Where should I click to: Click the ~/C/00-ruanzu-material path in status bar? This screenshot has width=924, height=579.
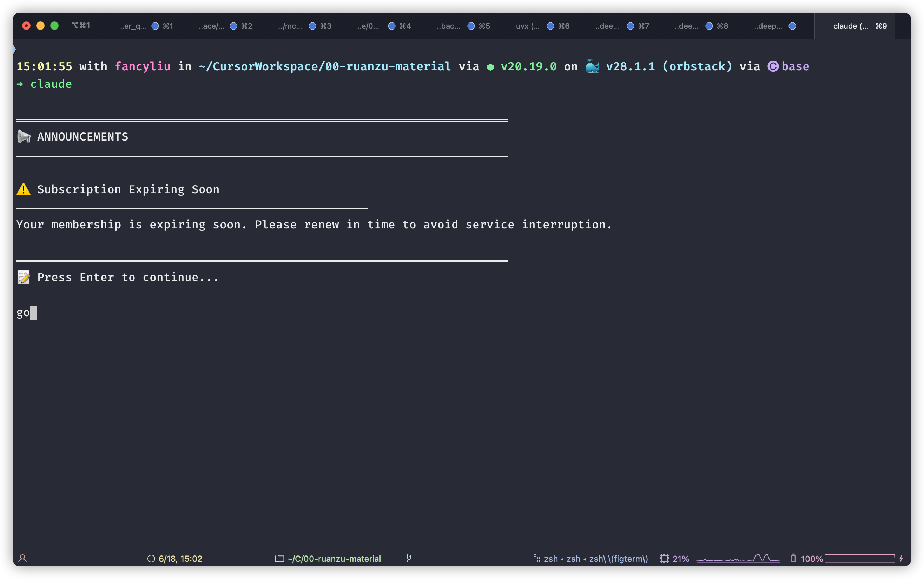tap(334, 559)
